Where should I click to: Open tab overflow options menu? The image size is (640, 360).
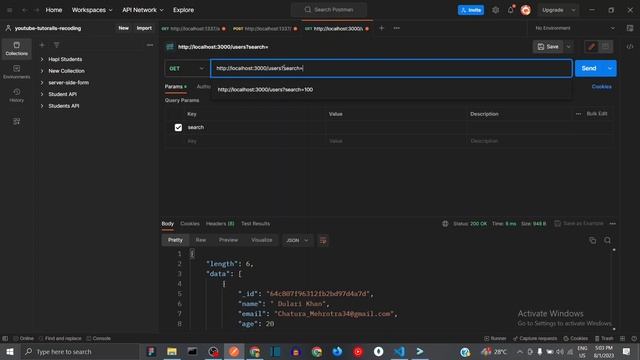point(396,28)
